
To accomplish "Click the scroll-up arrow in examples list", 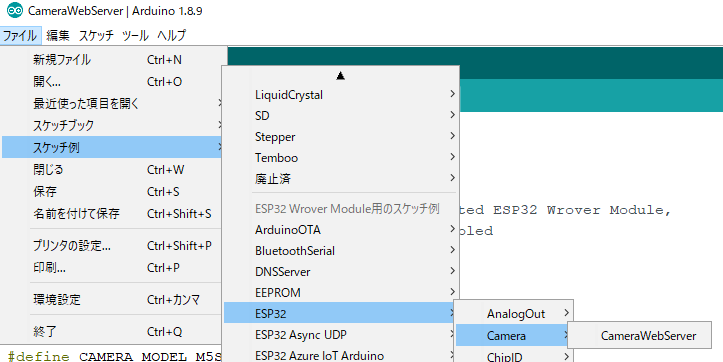I will click(340, 76).
